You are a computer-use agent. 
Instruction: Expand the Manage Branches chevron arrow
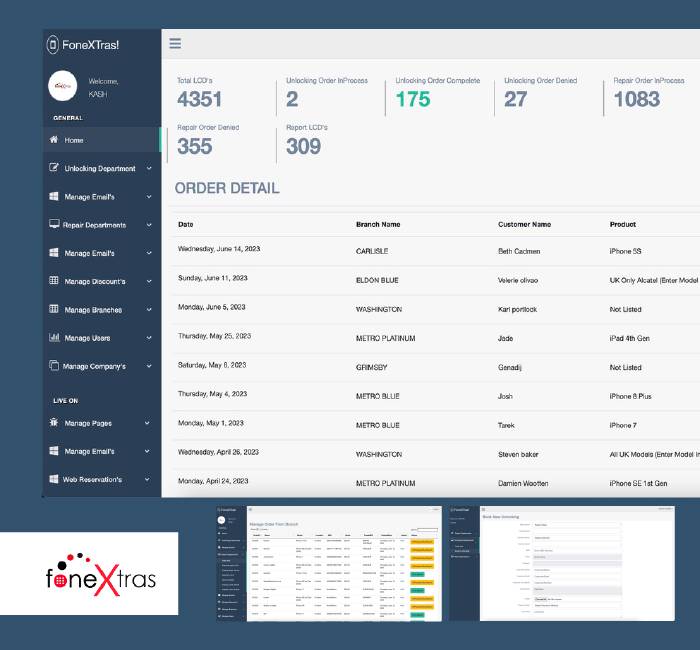pos(149,310)
